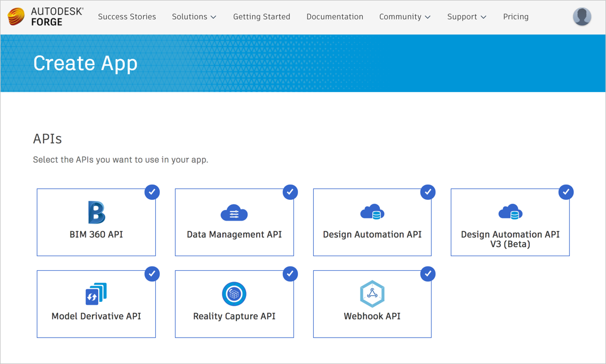
Task: Click the BIM 360 API 'B' icon
Action: (x=96, y=213)
